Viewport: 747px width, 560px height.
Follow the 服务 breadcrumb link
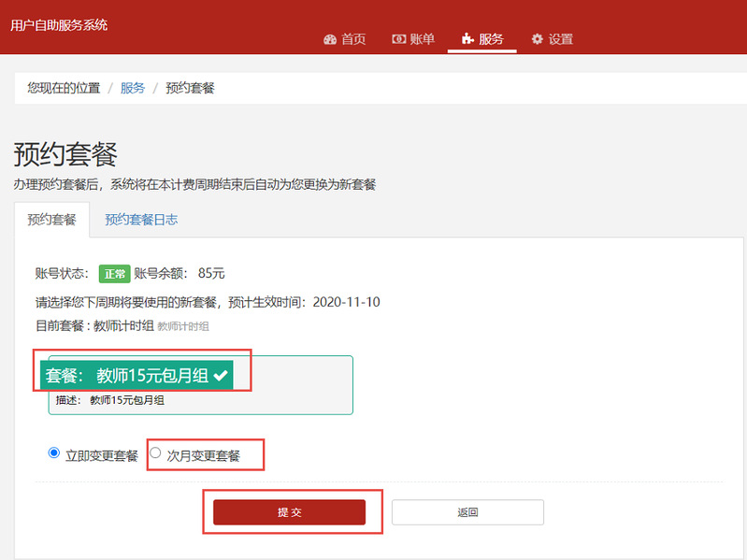point(133,88)
